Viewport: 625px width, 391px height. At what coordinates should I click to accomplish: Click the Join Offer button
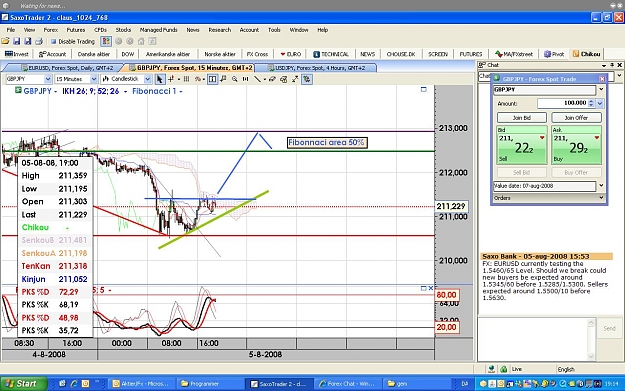tap(576, 118)
